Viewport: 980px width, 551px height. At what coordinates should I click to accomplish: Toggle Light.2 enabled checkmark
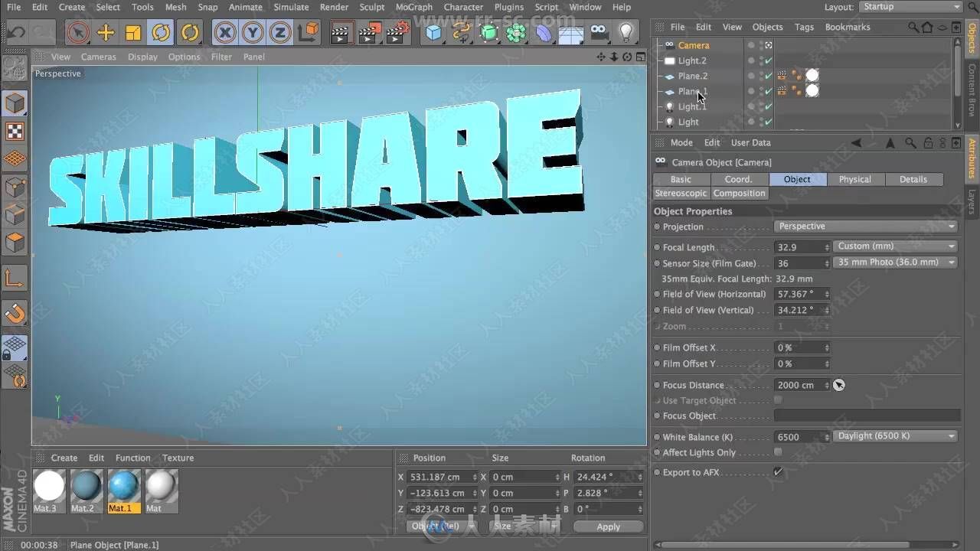(769, 60)
